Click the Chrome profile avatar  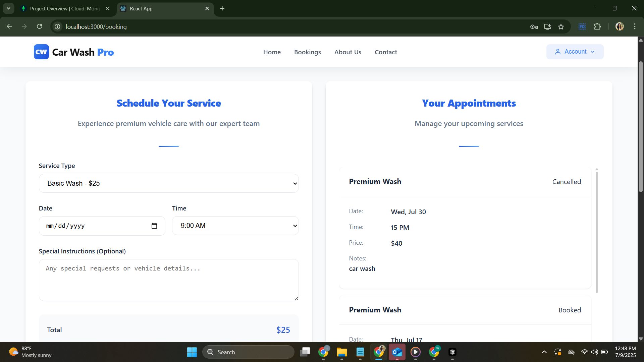click(x=620, y=26)
